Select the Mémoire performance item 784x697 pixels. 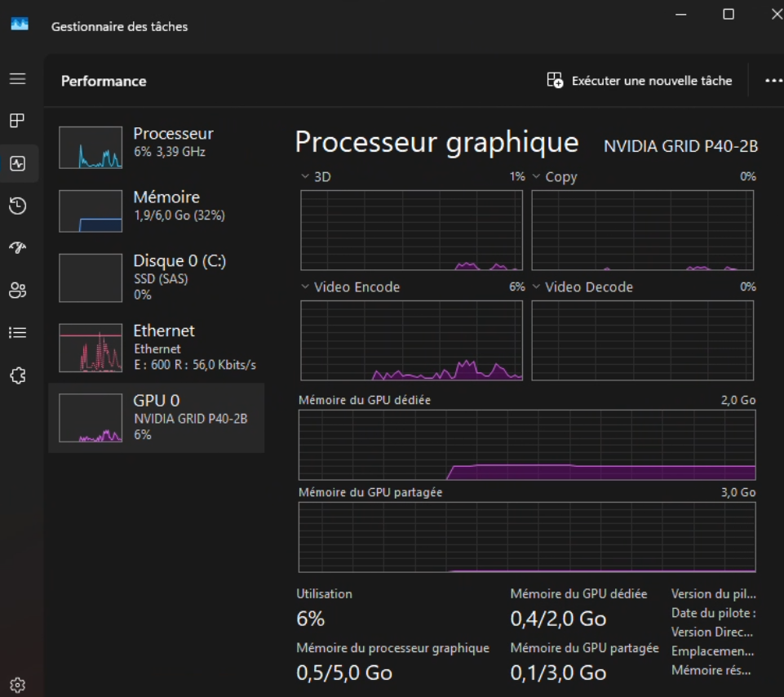point(157,211)
